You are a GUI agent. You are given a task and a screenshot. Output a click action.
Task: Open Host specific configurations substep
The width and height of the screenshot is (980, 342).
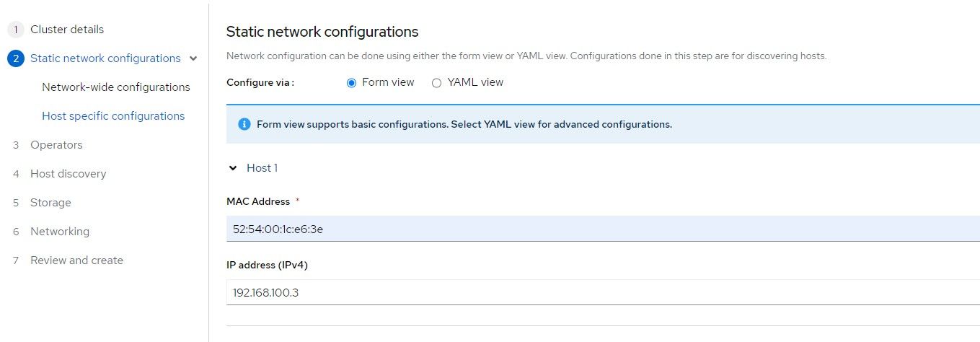(x=113, y=116)
